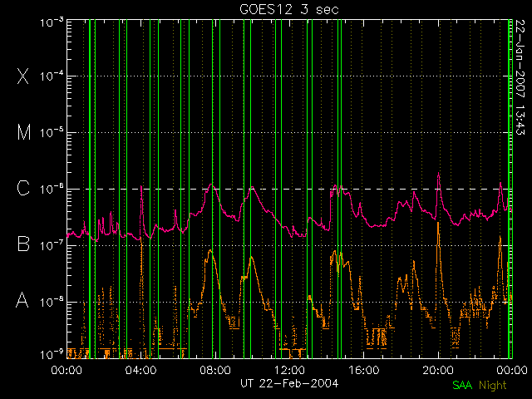Screen dimensions: 532x399
Task: Click the UT 22-Feb-2004 axis title
Action: [289, 383]
